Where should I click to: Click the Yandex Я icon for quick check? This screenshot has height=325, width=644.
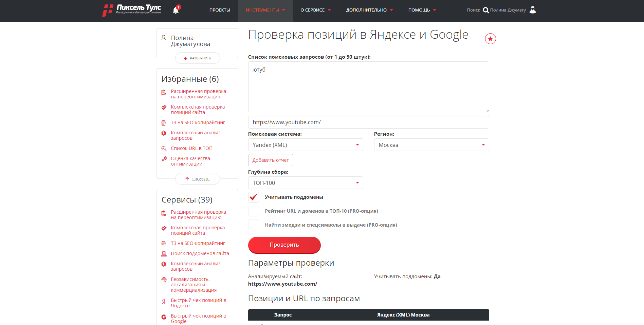pos(164,301)
